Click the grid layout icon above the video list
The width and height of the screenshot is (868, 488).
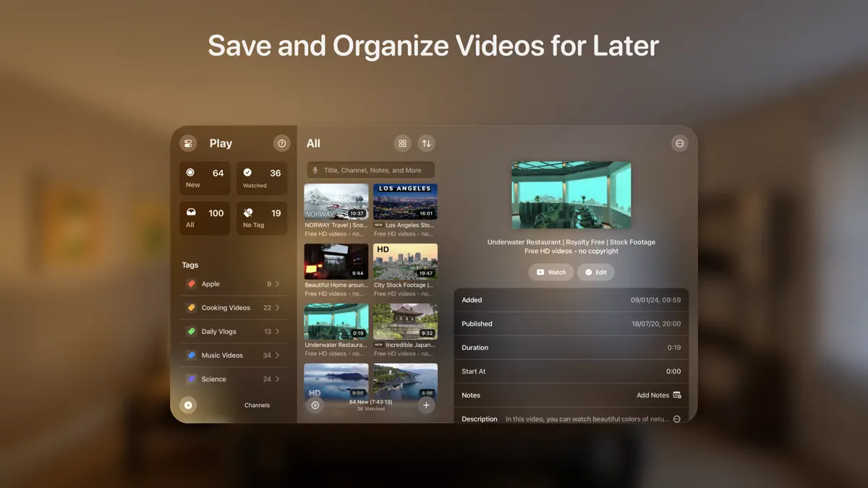coord(402,142)
